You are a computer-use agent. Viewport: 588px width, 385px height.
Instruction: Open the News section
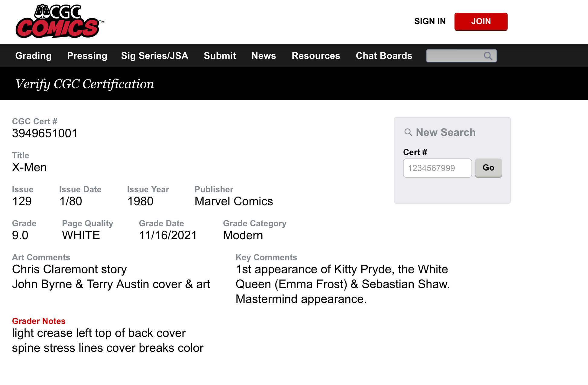263,56
